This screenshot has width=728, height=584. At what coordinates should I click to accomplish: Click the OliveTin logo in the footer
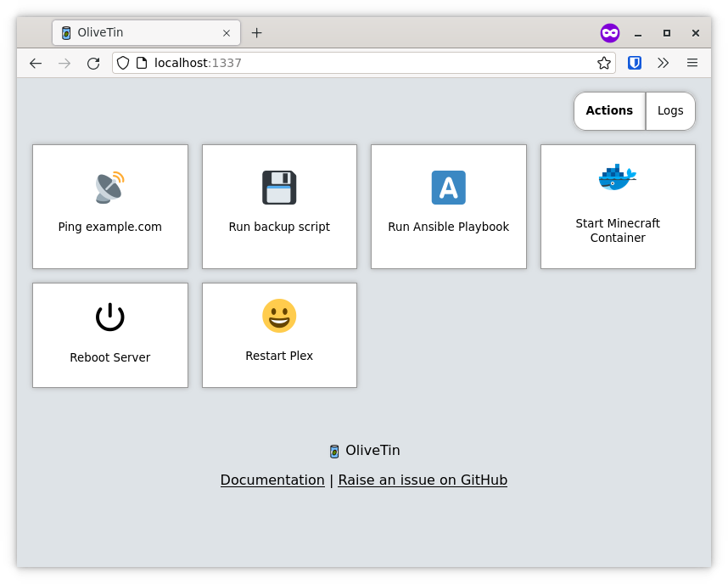pyautogui.click(x=334, y=451)
